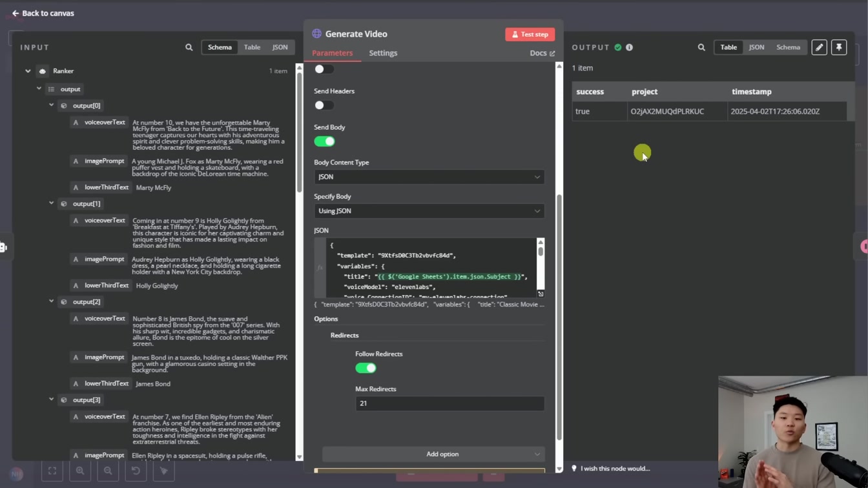The height and width of the screenshot is (488, 868).
Task: Click the Test step button
Action: coord(530,34)
